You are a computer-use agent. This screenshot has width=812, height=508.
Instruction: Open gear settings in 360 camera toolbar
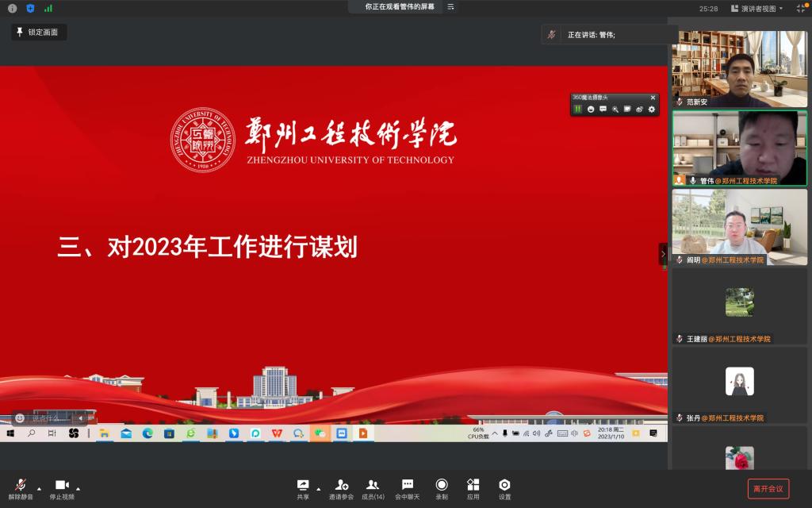click(652, 110)
